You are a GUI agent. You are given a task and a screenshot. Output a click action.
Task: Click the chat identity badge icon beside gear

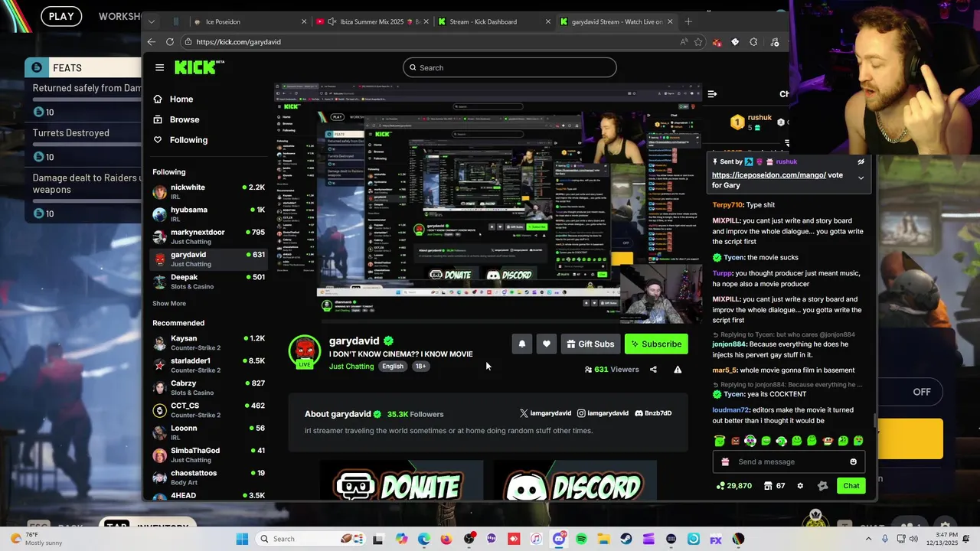pos(823,486)
